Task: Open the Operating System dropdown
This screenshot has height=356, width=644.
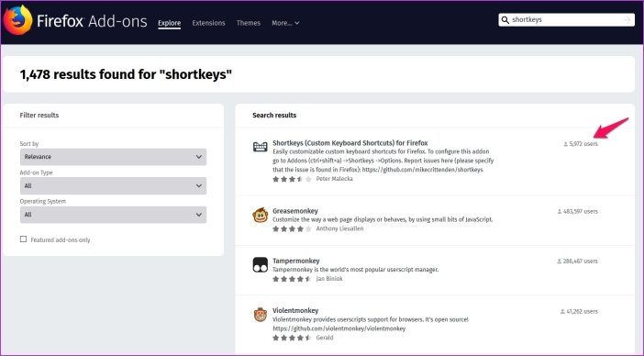Action: 113,215
